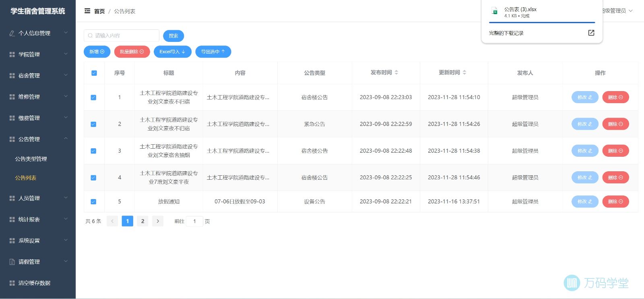This screenshot has height=299, width=644.
Task: Open 完整的下载记录 link
Action: click(506, 33)
